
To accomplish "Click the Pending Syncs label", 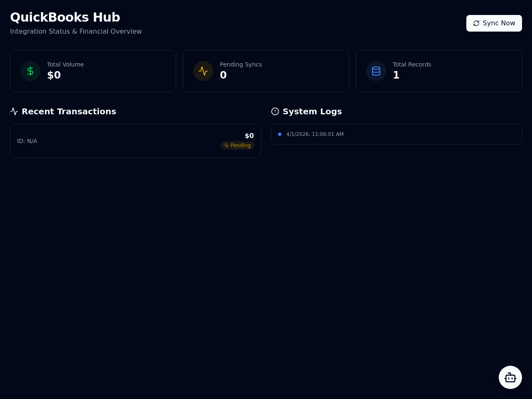I will (x=241, y=64).
